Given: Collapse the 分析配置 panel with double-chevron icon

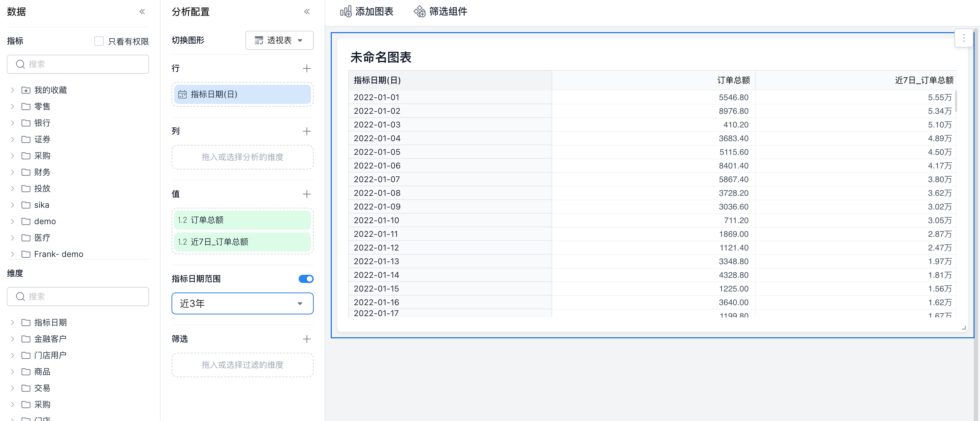Looking at the screenshot, I should pos(307,12).
